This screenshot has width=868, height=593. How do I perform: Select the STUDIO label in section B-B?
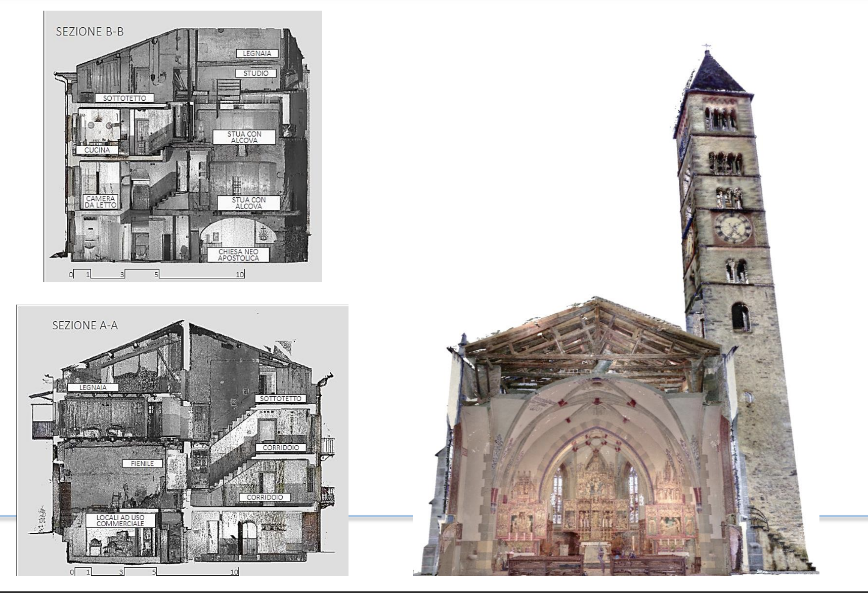coord(256,73)
